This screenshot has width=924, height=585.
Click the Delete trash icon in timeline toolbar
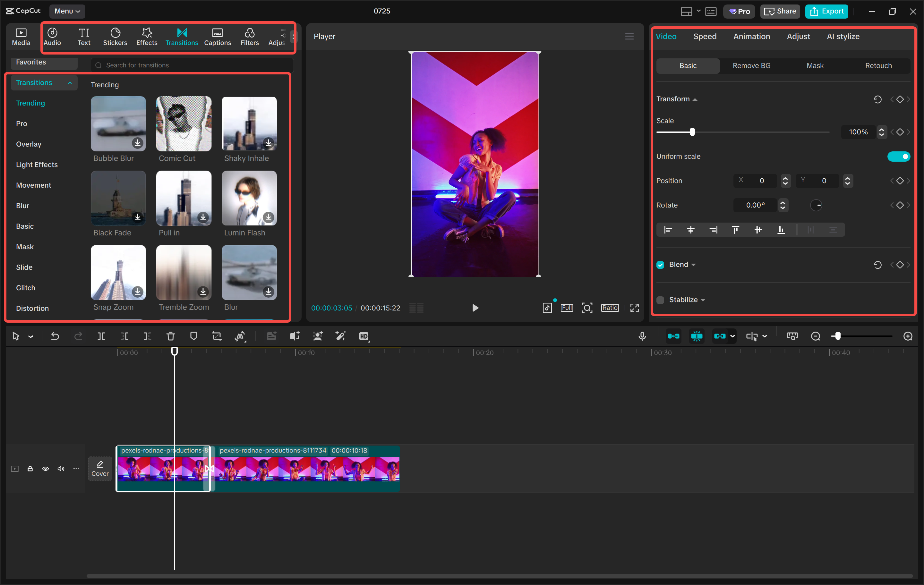pos(170,336)
